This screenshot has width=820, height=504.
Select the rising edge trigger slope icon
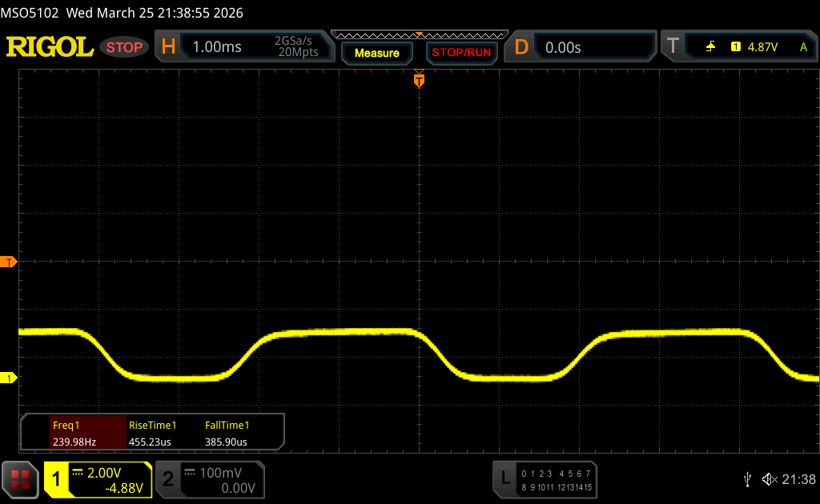coord(710,47)
